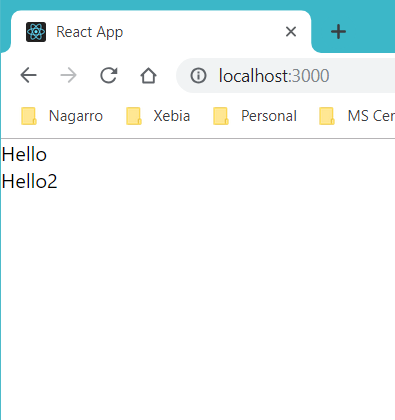Open the MS Cer bookmarks folder
The image size is (395, 420).
356,116
